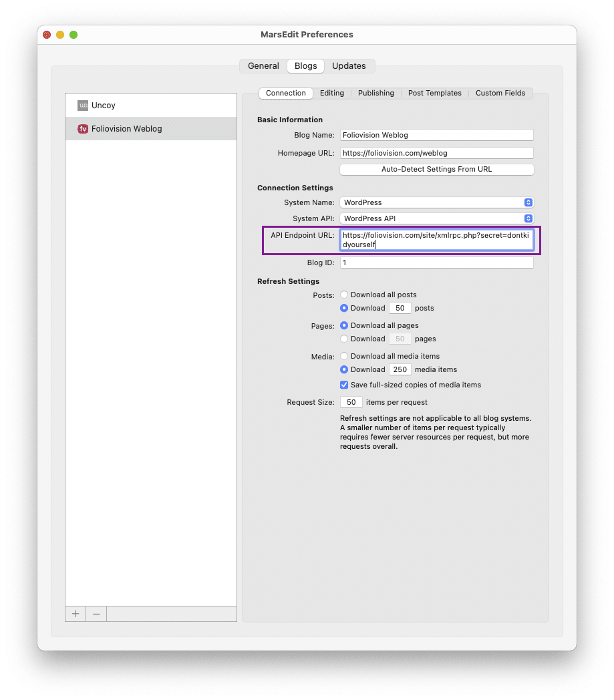Viewport: 614px width, 700px height.
Task: Click the 'Blog Name:' label
Action: pyautogui.click(x=315, y=136)
